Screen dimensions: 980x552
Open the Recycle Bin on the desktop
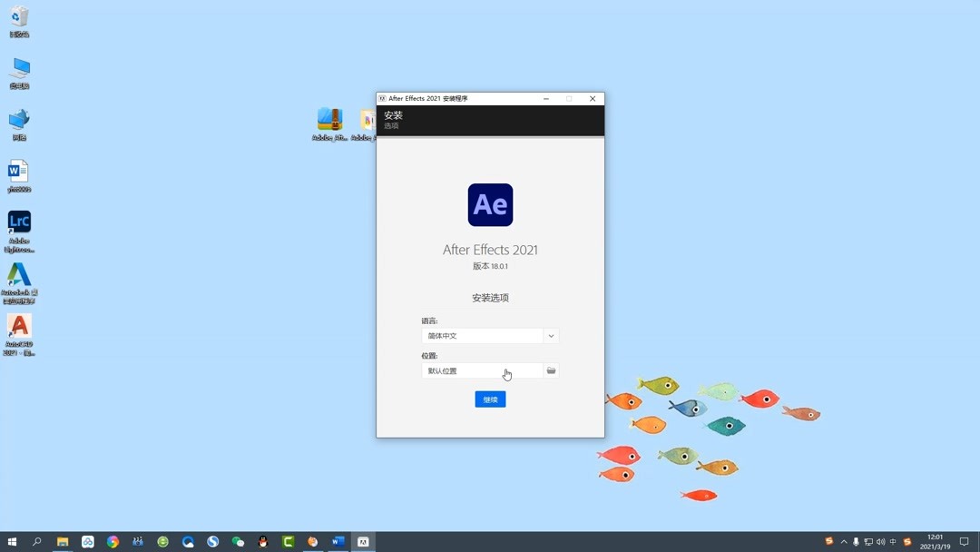(x=19, y=18)
